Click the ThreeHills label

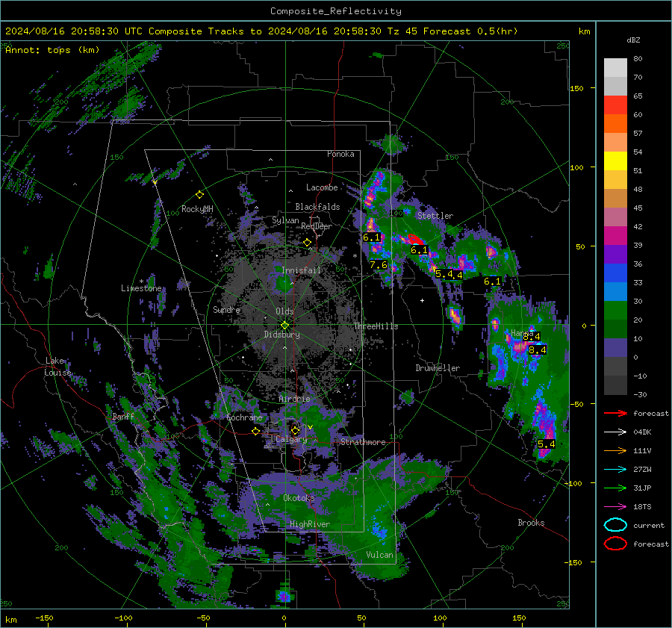tap(376, 326)
